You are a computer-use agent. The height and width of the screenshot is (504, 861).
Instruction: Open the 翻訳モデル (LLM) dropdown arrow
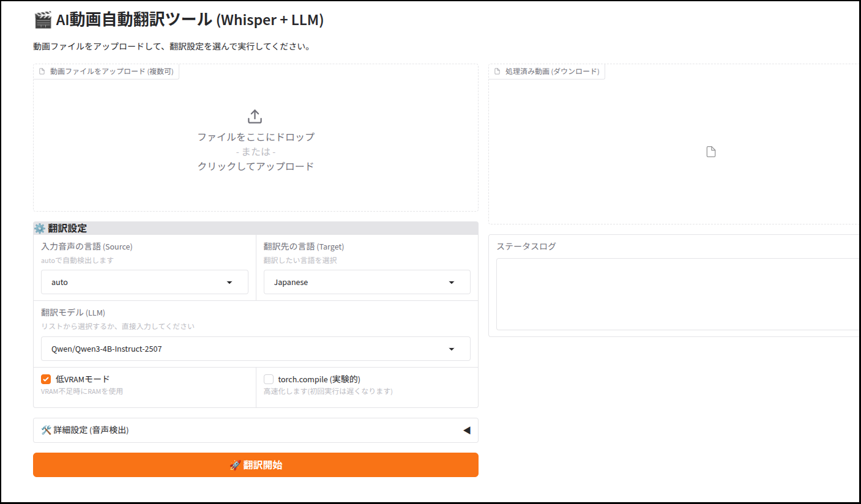[x=452, y=349]
